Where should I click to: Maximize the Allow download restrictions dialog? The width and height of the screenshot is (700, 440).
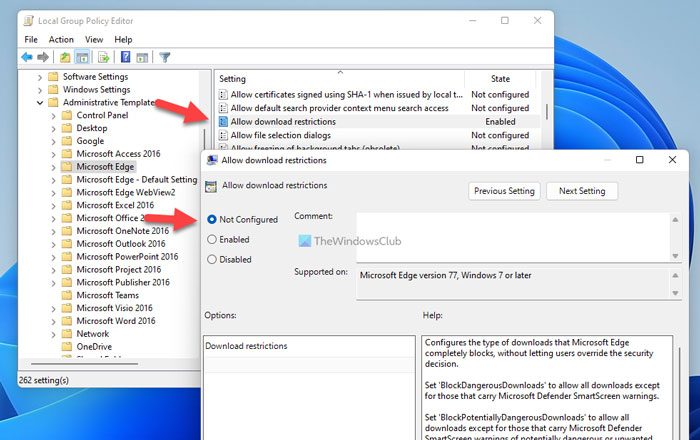[x=640, y=160]
